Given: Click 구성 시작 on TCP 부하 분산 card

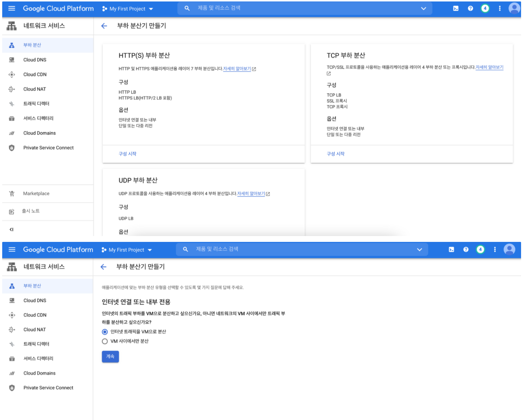Looking at the screenshot, I should tap(336, 154).
